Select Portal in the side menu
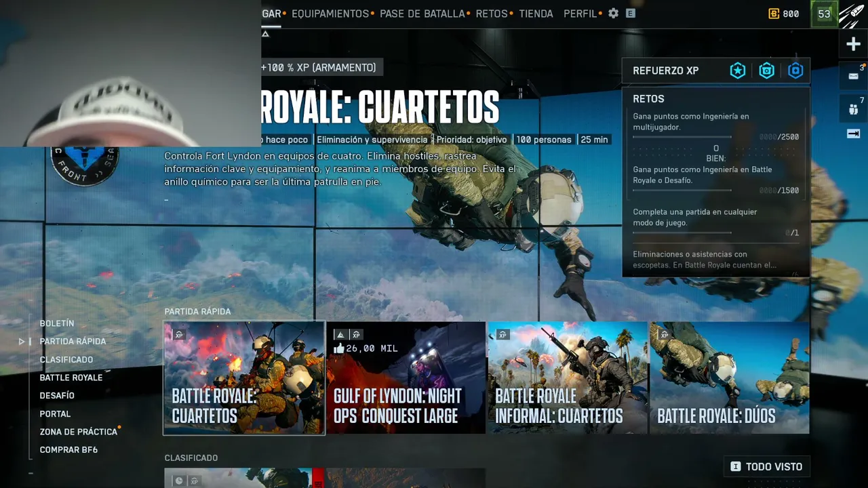868x488 pixels. coord(55,414)
